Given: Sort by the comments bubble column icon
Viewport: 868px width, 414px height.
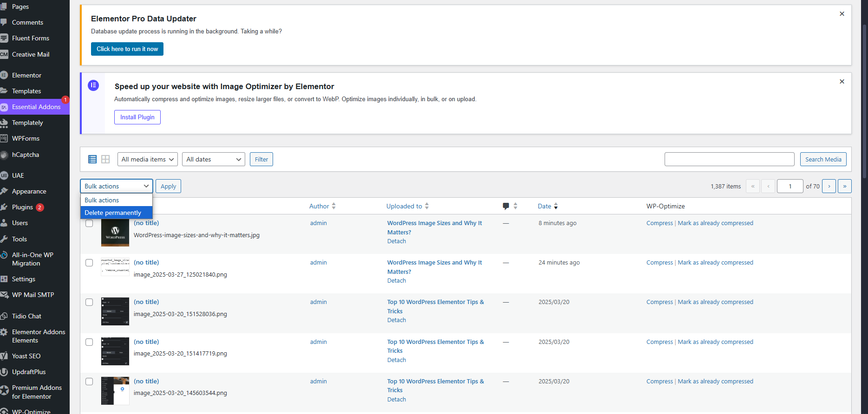Looking at the screenshot, I should [x=506, y=206].
